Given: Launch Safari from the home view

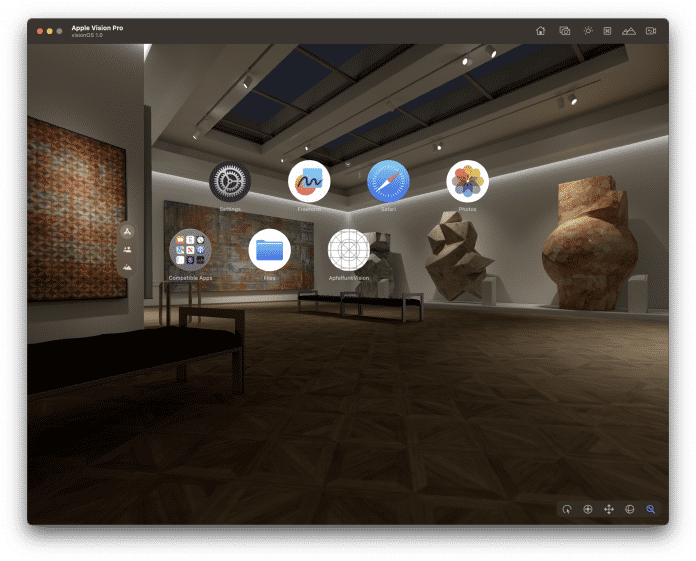Looking at the screenshot, I should (388, 181).
